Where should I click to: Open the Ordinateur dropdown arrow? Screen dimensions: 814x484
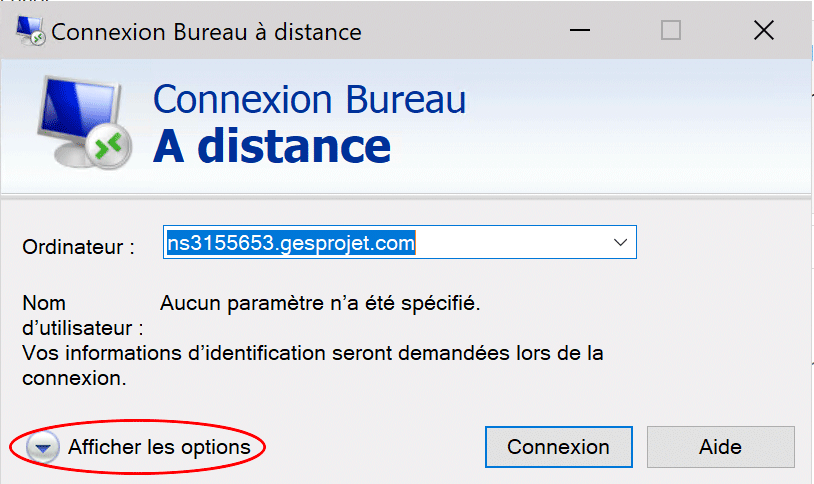click(620, 242)
